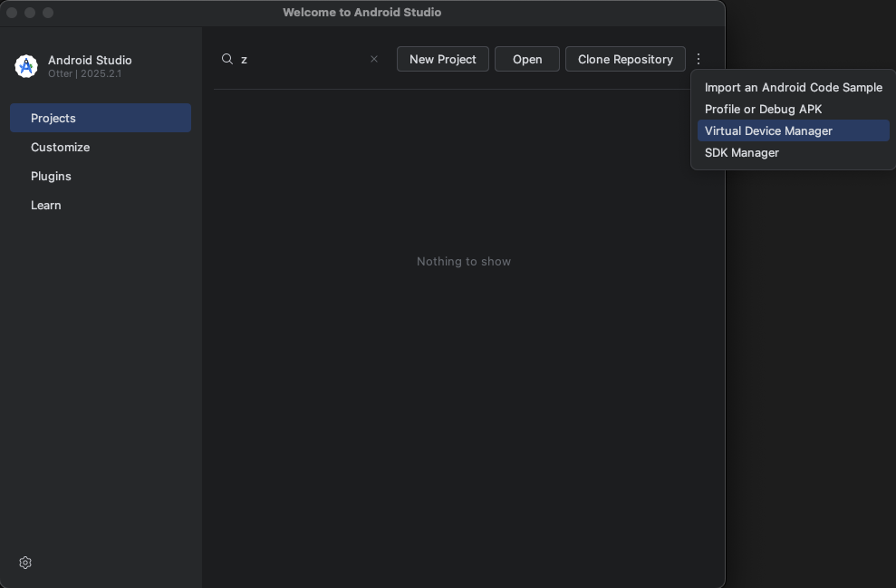The width and height of the screenshot is (896, 588).
Task: Choose Import an Android Code Sample
Action: pos(793,87)
